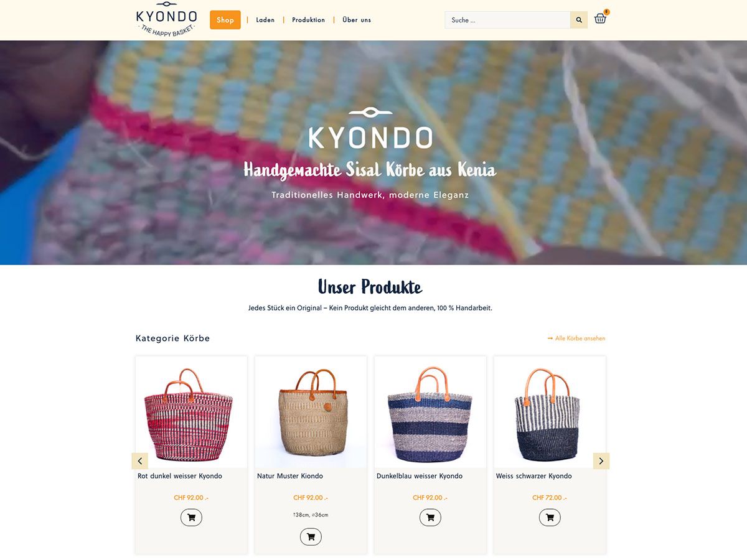Viewport: 747px width, 560px height.
Task: Click the Alle Körbe ansehen link
Action: [x=576, y=338]
